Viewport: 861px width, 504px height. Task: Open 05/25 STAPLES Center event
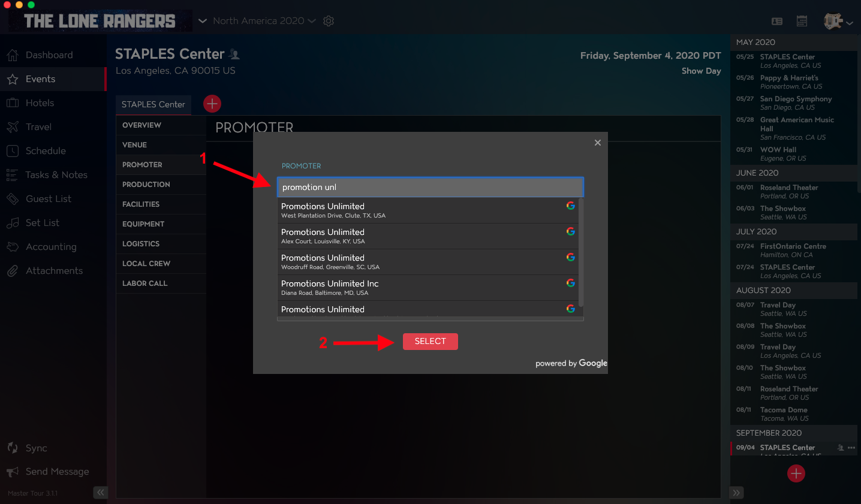794,61
